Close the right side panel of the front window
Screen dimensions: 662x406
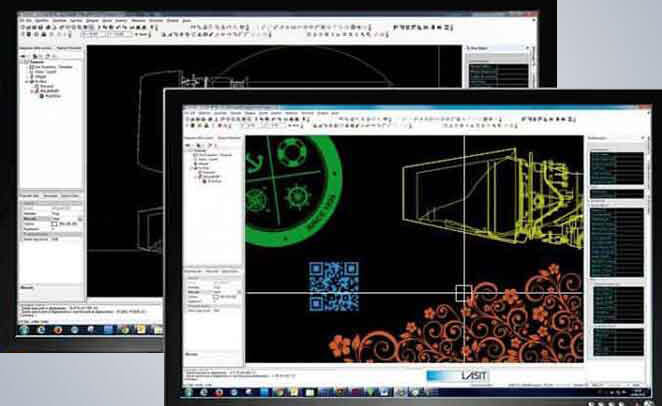click(643, 138)
